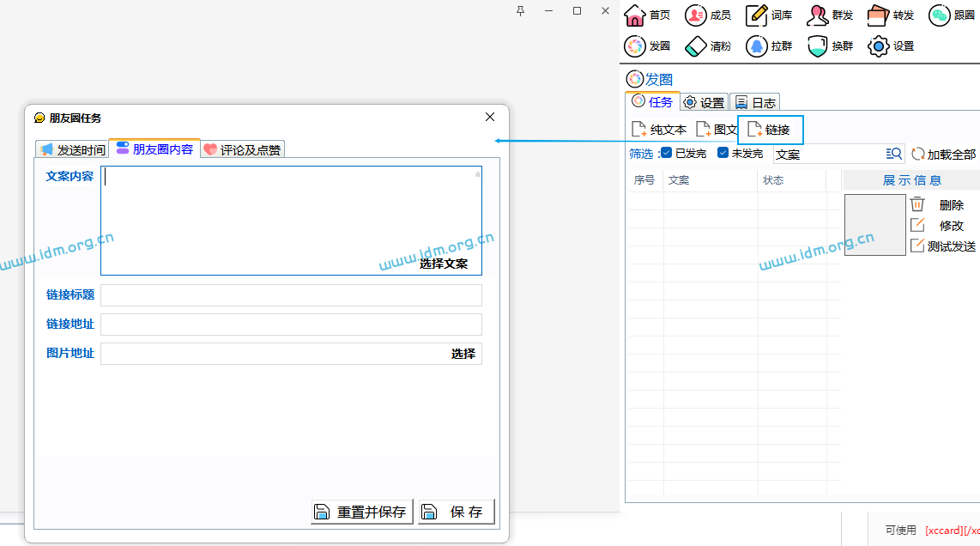Switch to the 评论及点赞 tab
Viewport: 980px width, 546px height.
[243, 149]
